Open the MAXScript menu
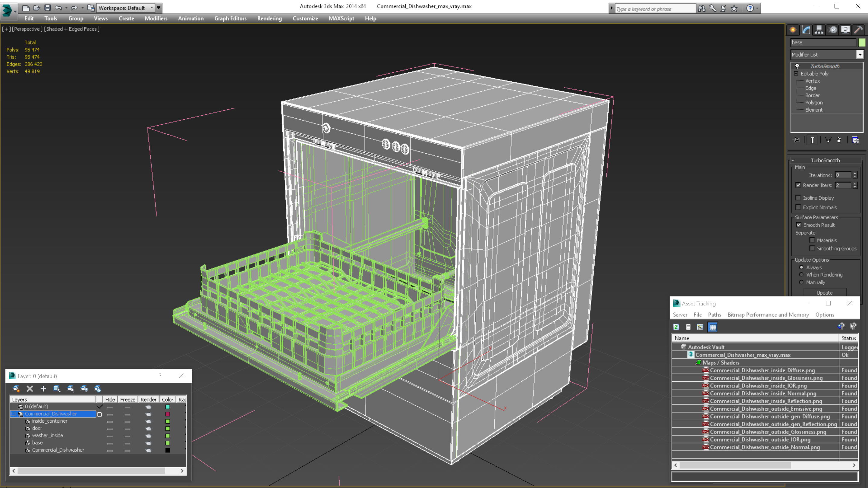This screenshot has height=488, width=868. click(x=341, y=18)
